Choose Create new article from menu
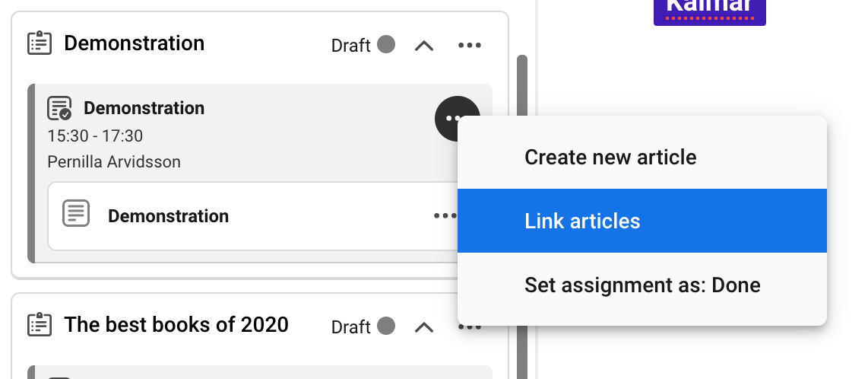The height and width of the screenshot is (379, 868). (610, 158)
